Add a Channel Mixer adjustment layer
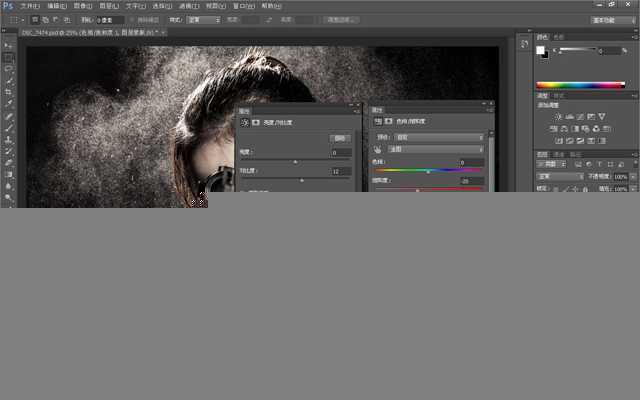This screenshot has height=400, width=640. coord(596,129)
